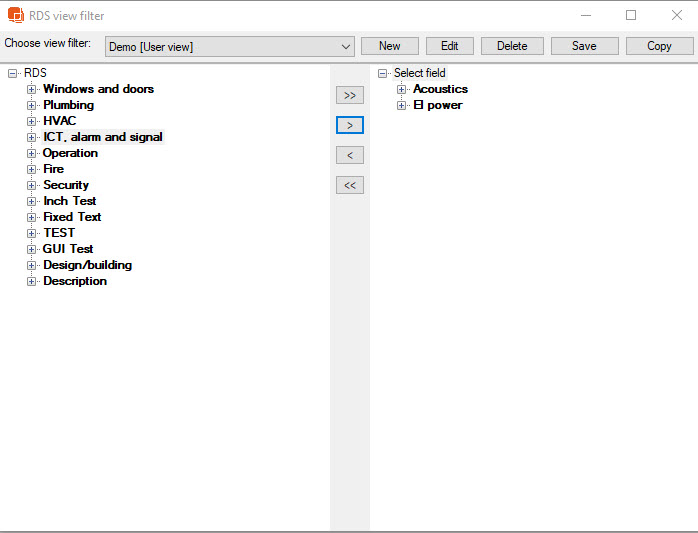Click the New button
698x533 pixels.
pyautogui.click(x=390, y=46)
